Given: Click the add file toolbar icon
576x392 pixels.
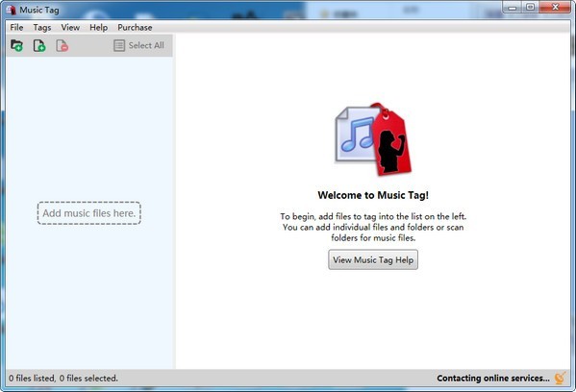Looking at the screenshot, I should coord(39,45).
